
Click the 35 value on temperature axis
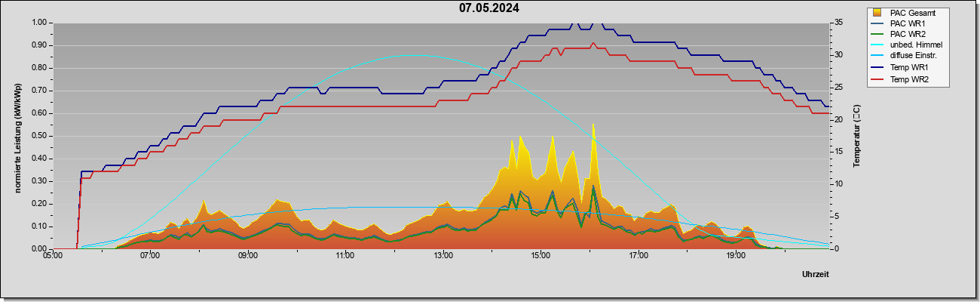[838, 22]
